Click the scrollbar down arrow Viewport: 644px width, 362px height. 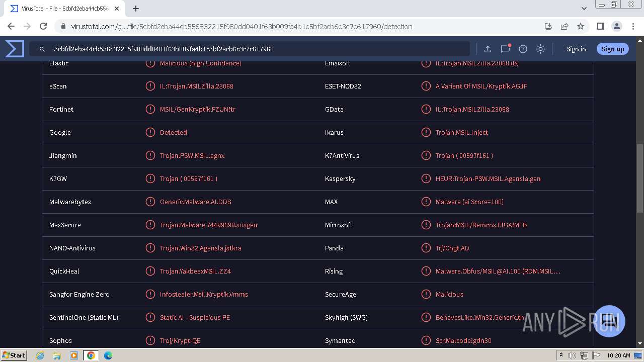pyautogui.click(x=640, y=343)
